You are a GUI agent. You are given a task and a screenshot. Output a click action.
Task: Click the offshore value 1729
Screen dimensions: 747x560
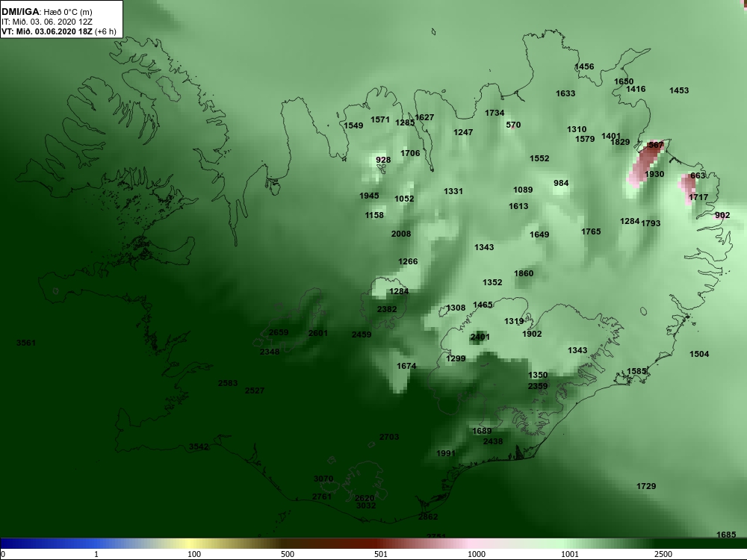pos(646,486)
